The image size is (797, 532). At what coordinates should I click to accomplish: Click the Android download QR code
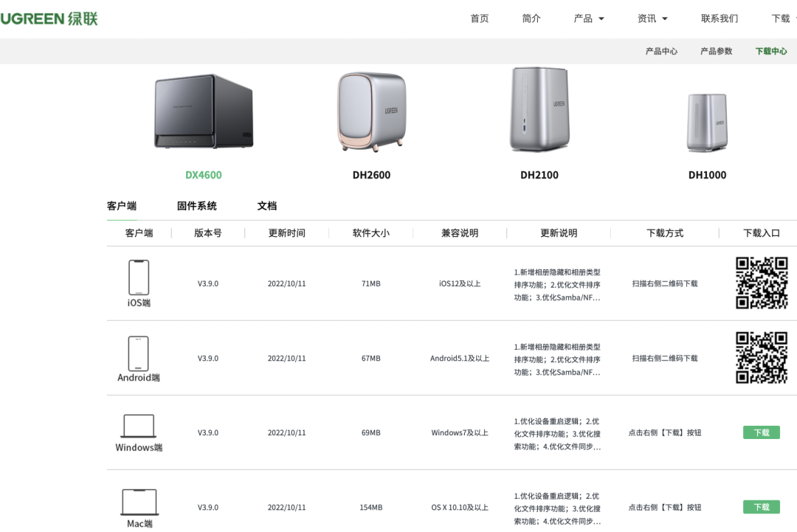click(x=762, y=358)
